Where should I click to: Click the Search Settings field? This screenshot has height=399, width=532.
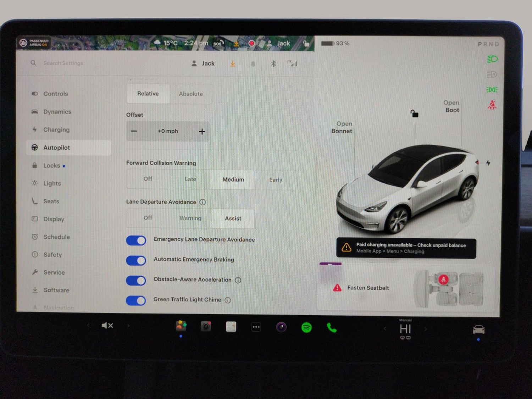tap(64, 63)
